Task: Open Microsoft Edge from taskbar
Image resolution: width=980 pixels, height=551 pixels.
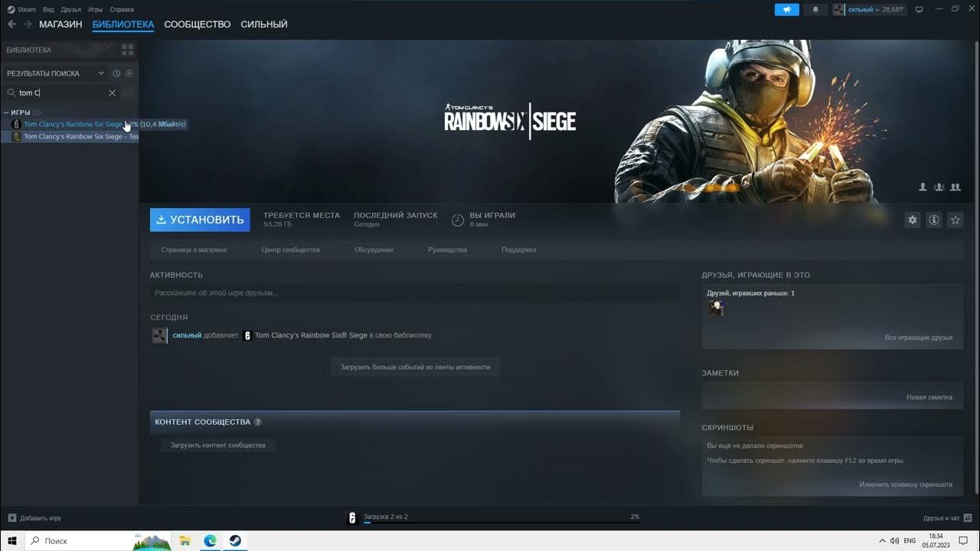Action: click(x=210, y=541)
